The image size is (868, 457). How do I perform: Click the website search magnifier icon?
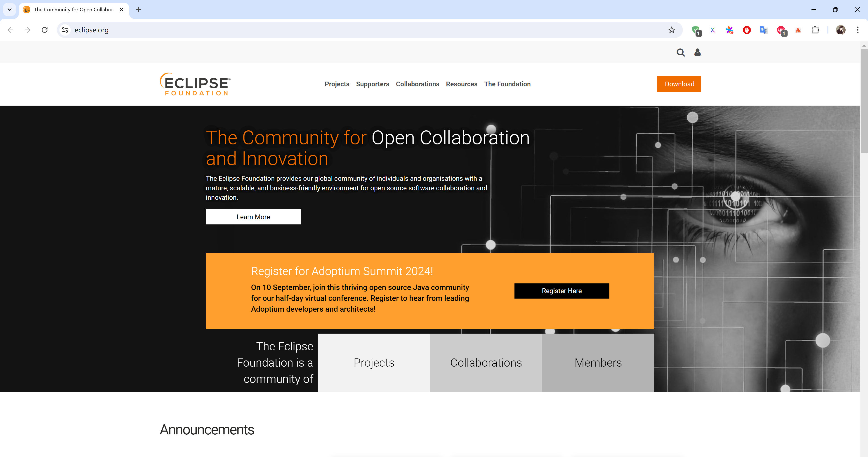tap(680, 53)
